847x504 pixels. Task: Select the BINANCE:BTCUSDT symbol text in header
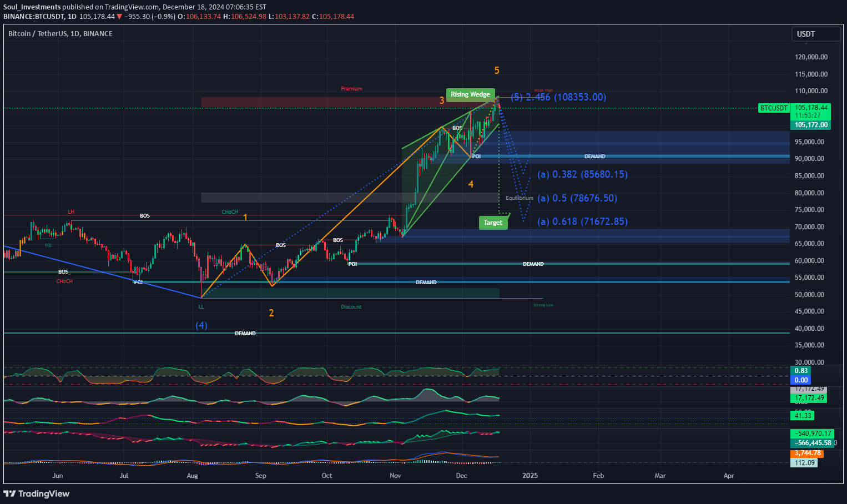[33, 17]
